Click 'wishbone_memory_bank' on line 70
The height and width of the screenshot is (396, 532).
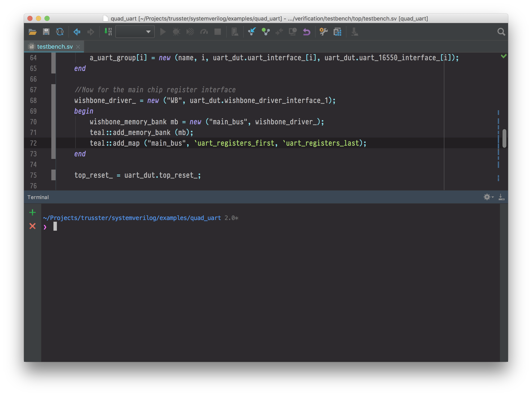128,122
